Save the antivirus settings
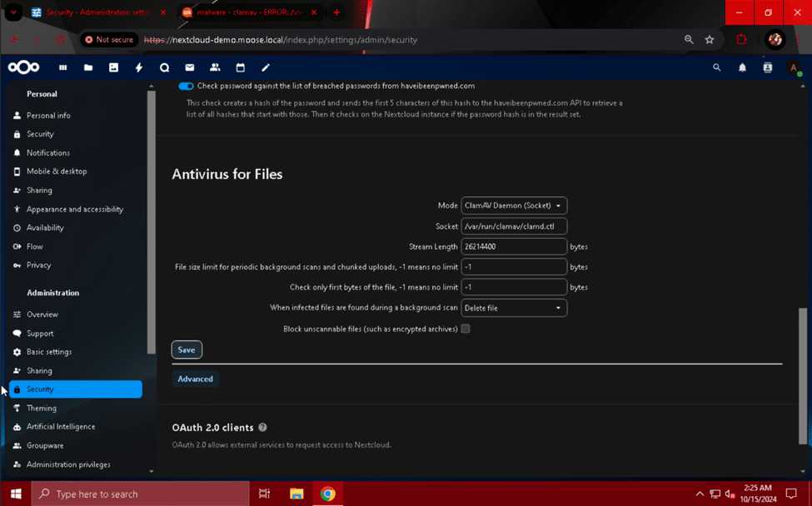The width and height of the screenshot is (812, 506). pyautogui.click(x=187, y=350)
